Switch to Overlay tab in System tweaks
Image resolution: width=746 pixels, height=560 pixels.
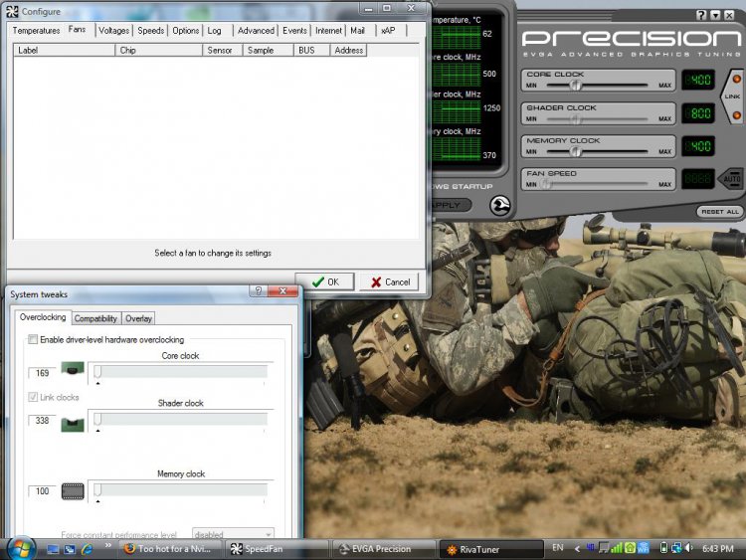138,318
